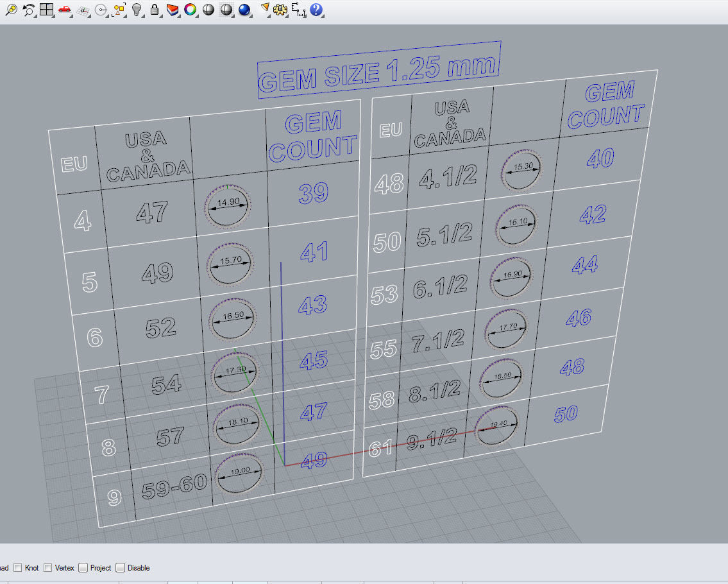Select the gem count value '42'
The width and height of the screenshot is (728, 584).
tap(593, 214)
